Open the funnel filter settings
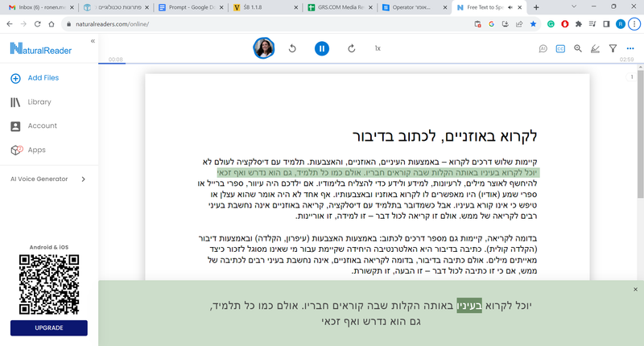 coord(613,48)
